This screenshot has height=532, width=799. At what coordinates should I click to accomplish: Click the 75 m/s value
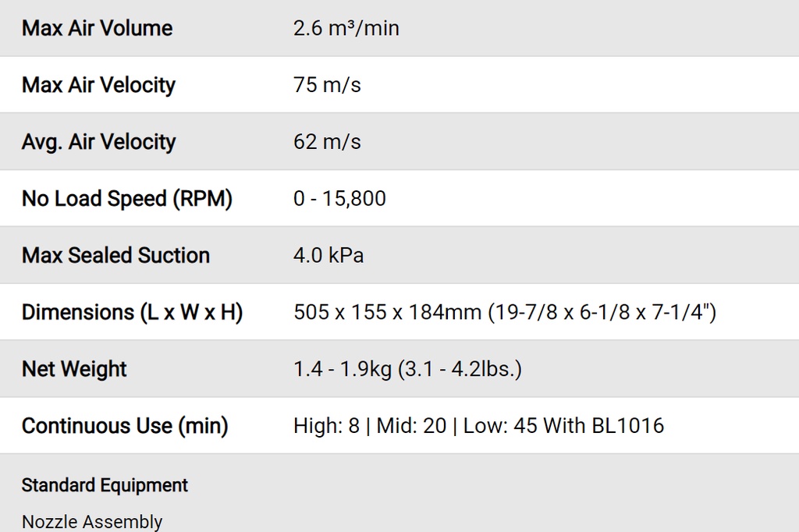tap(327, 85)
